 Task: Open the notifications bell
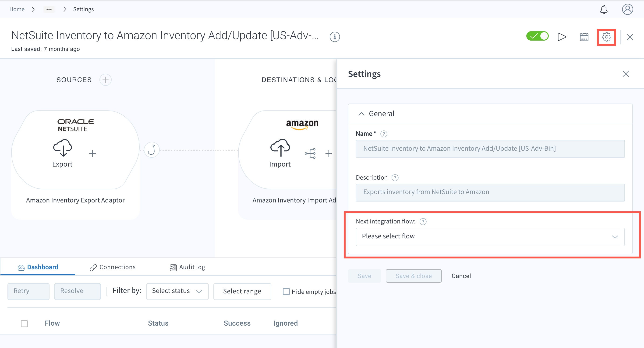[x=604, y=10]
